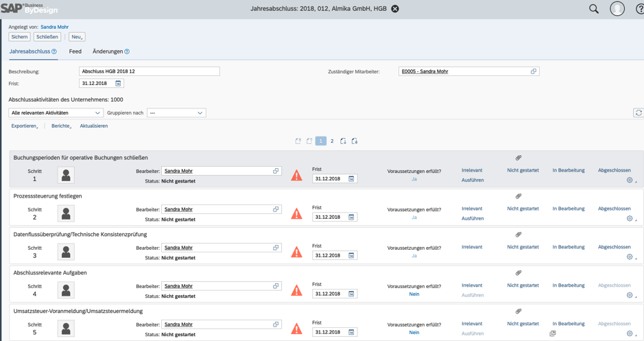Viewport: 644px width, 341px height.
Task: Set step 2 to Nicht gestartet
Action: coord(523,209)
